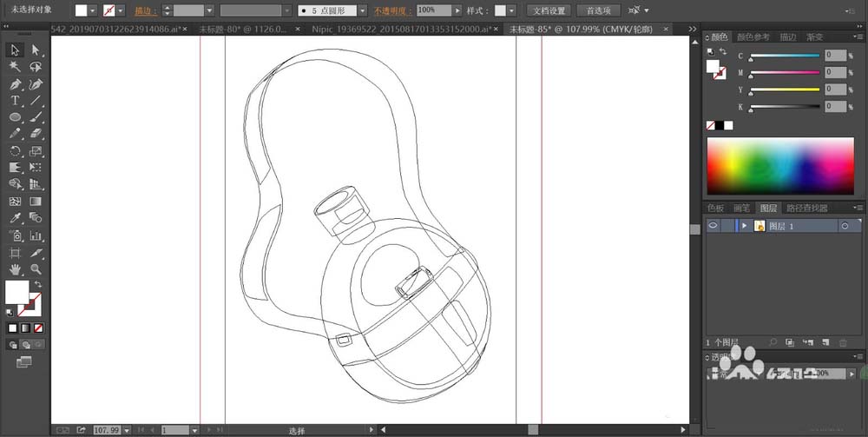Toggle visibility eye of 图层 1
The width and height of the screenshot is (868, 437).
(x=713, y=225)
